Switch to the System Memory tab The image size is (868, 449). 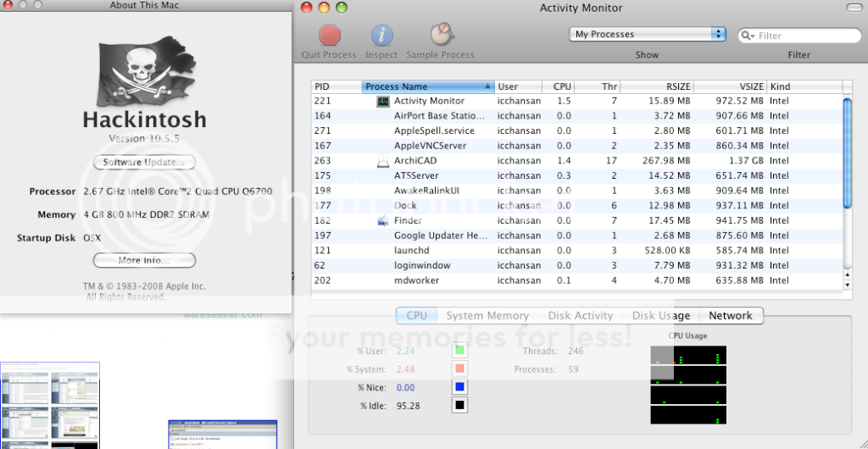pos(487,316)
